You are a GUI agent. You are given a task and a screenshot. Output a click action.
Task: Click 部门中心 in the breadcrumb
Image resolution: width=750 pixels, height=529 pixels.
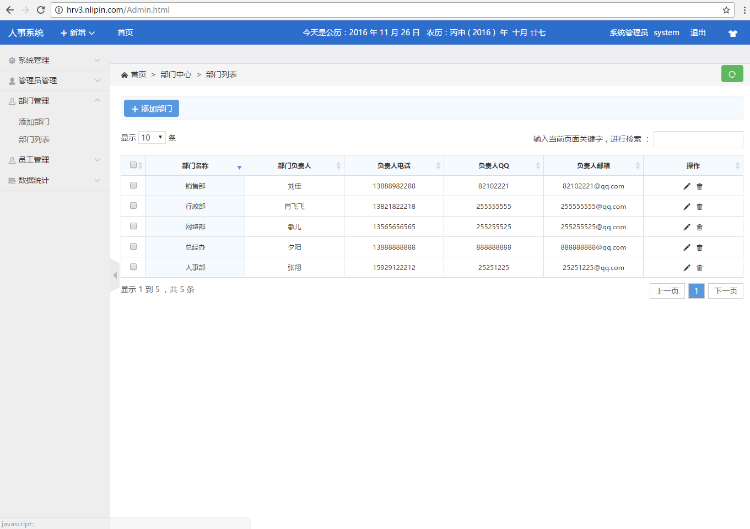pos(176,75)
